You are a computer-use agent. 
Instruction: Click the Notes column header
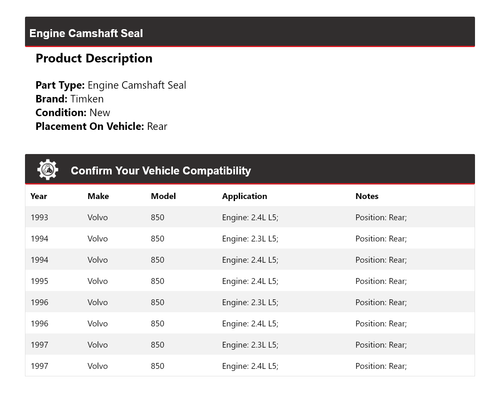[367, 196]
